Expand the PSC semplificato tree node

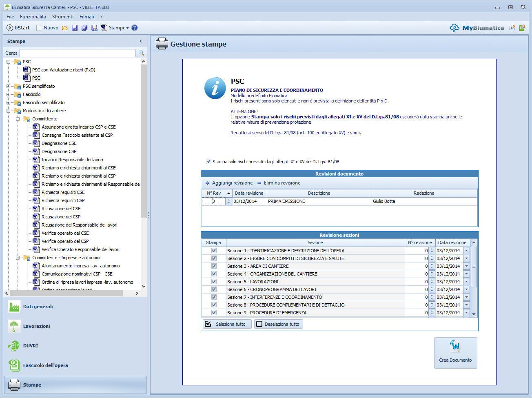coord(9,86)
